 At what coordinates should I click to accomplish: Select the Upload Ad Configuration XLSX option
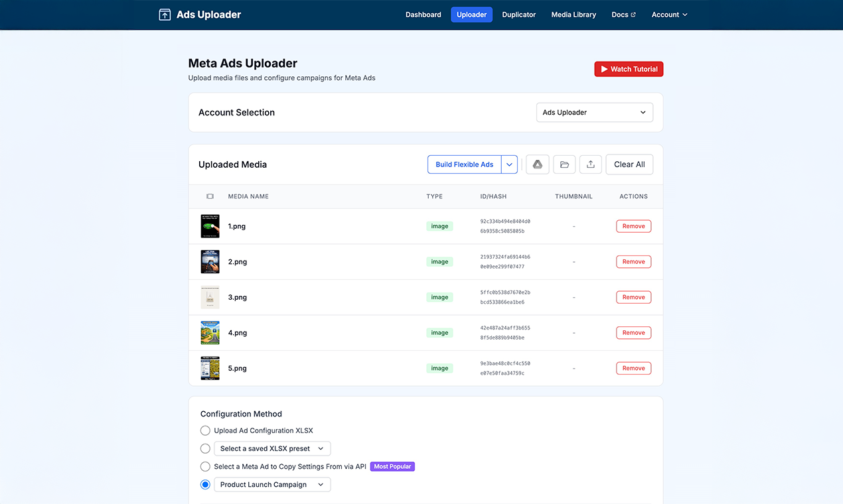click(205, 430)
